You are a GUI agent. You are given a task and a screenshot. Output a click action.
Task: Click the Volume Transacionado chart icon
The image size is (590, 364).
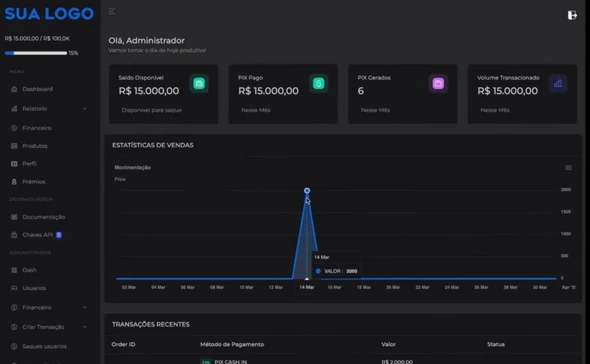(x=558, y=84)
